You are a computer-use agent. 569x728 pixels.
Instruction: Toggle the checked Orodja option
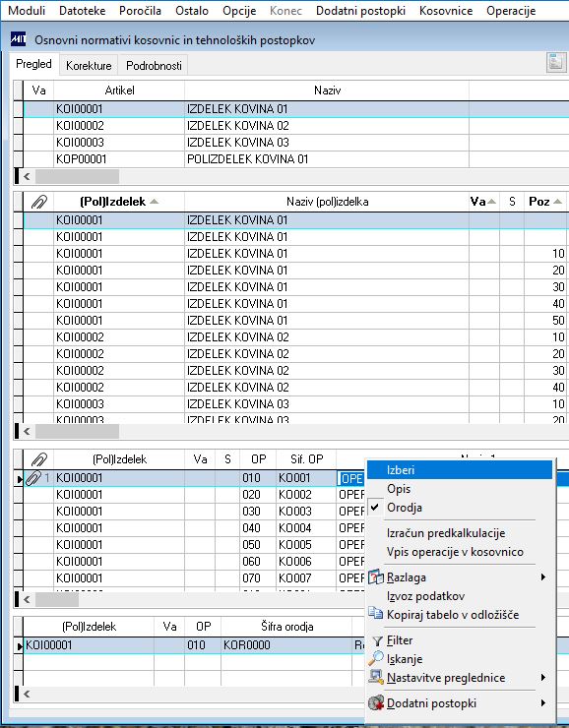(404, 508)
